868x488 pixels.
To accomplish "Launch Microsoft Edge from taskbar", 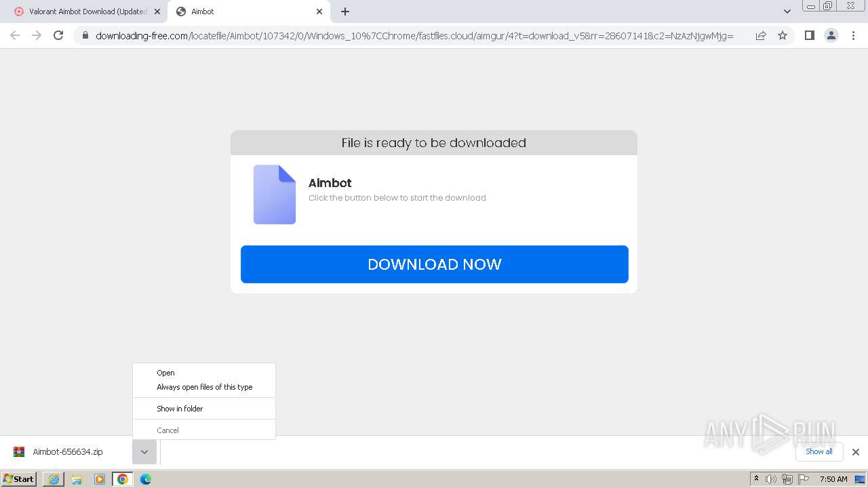I will point(146,479).
